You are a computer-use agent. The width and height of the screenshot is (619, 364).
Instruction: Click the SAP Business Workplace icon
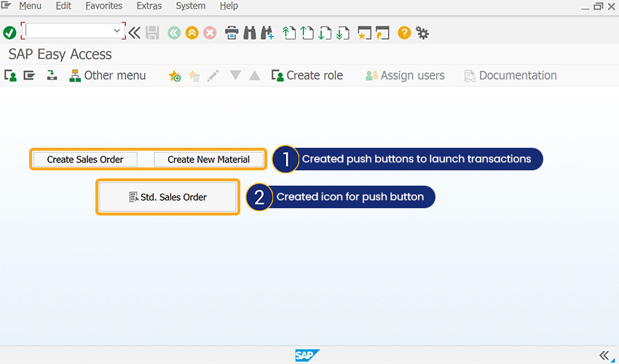click(52, 75)
